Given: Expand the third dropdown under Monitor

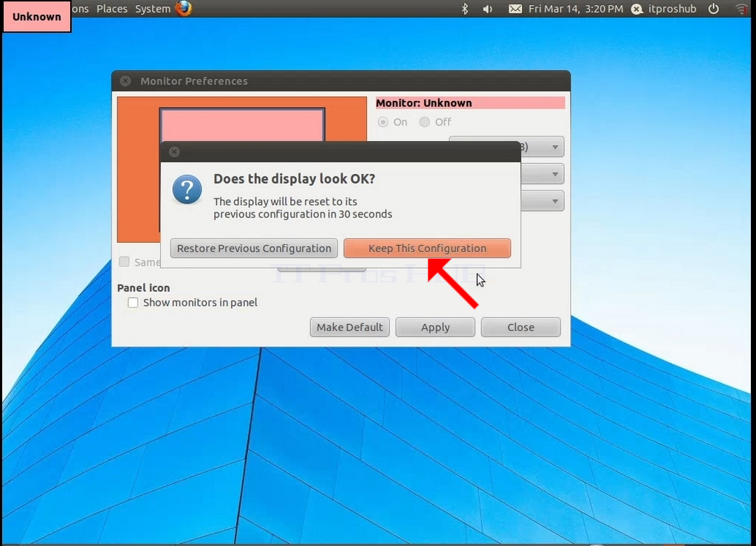Looking at the screenshot, I should [555, 201].
